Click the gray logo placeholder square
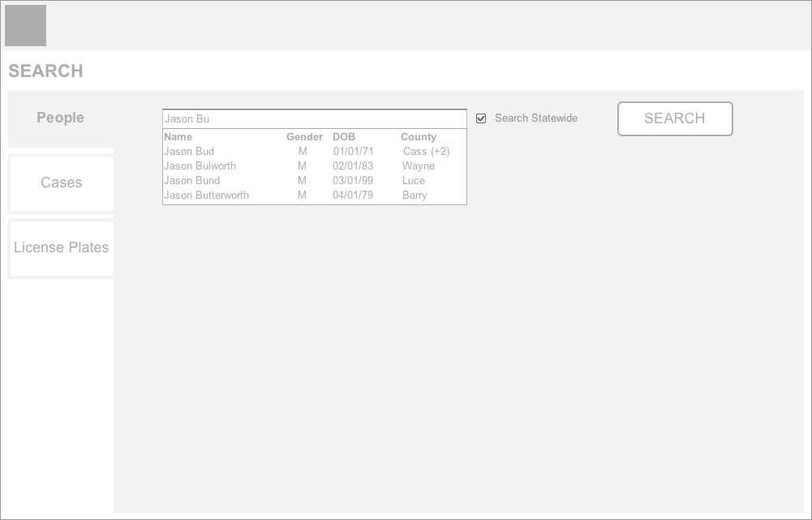The width and height of the screenshot is (812, 520). (26, 26)
